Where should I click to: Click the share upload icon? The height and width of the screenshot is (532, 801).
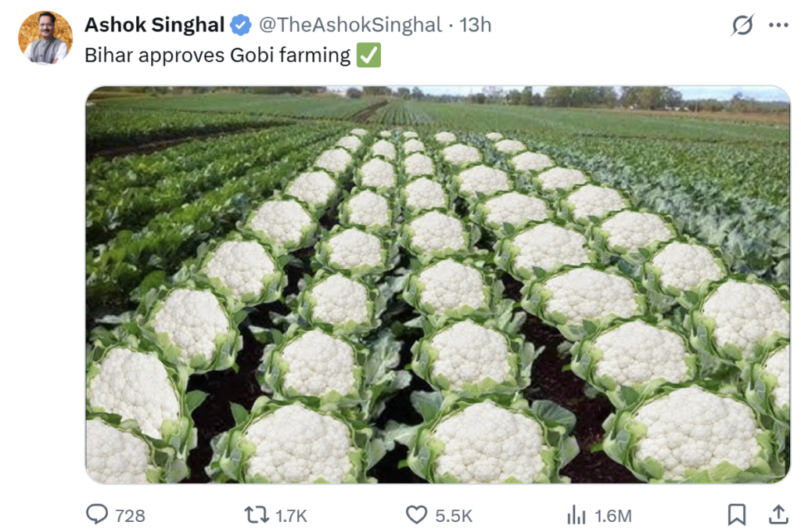(x=778, y=514)
